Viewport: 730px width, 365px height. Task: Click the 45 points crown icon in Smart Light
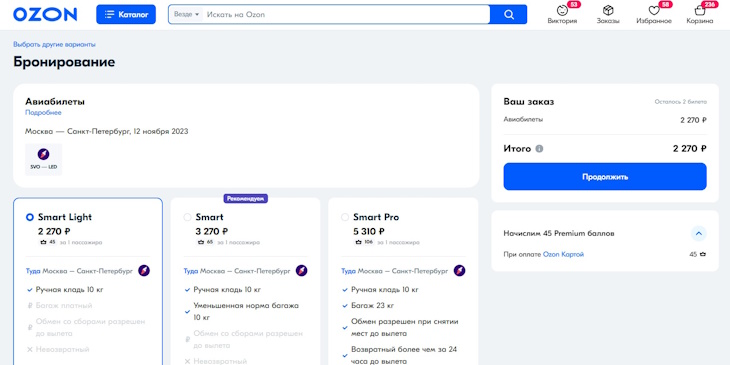click(x=44, y=242)
